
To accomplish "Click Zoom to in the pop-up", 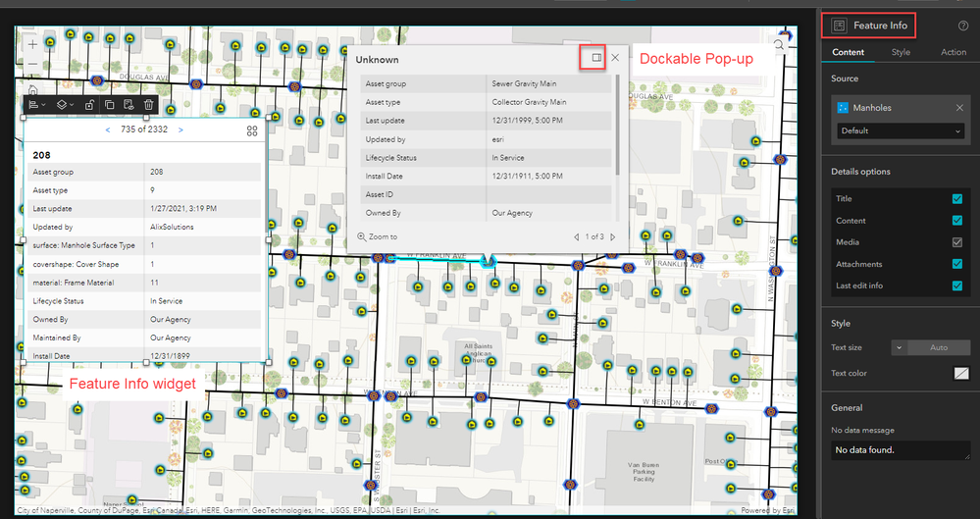I will [377, 237].
